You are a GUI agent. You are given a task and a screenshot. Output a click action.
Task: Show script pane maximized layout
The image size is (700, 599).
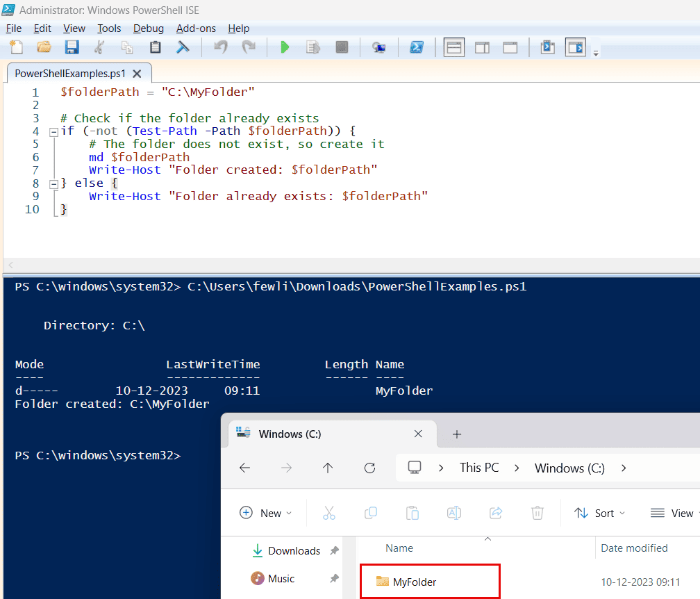[x=510, y=47]
